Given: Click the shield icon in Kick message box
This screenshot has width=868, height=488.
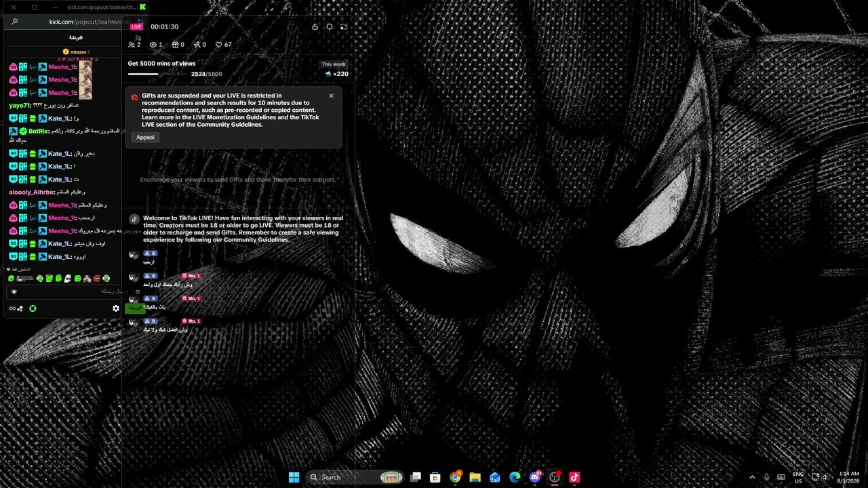Looking at the screenshot, I should tap(14, 291).
